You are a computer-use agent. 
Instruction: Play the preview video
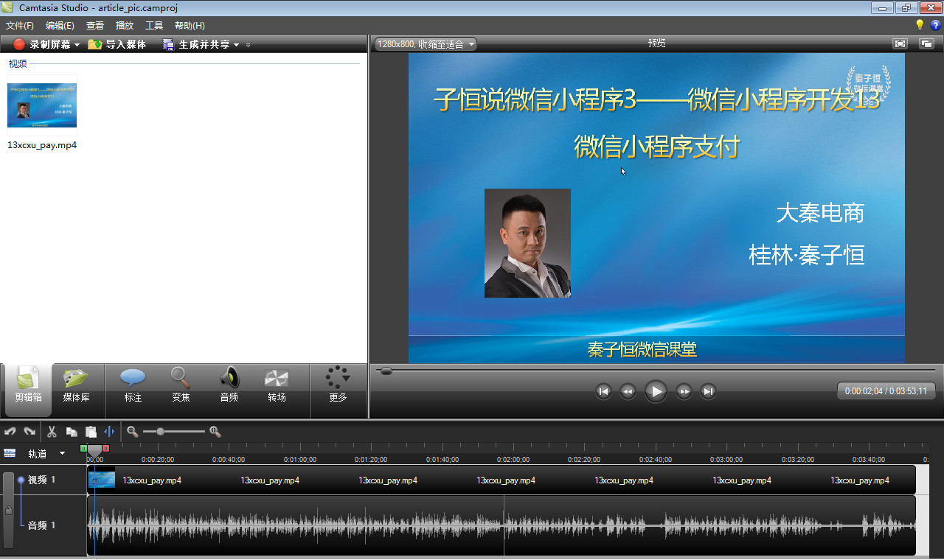656,391
